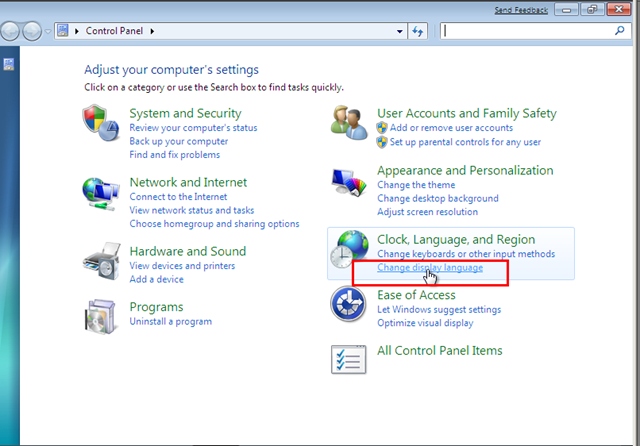Click the search magnifier icon

(620, 31)
